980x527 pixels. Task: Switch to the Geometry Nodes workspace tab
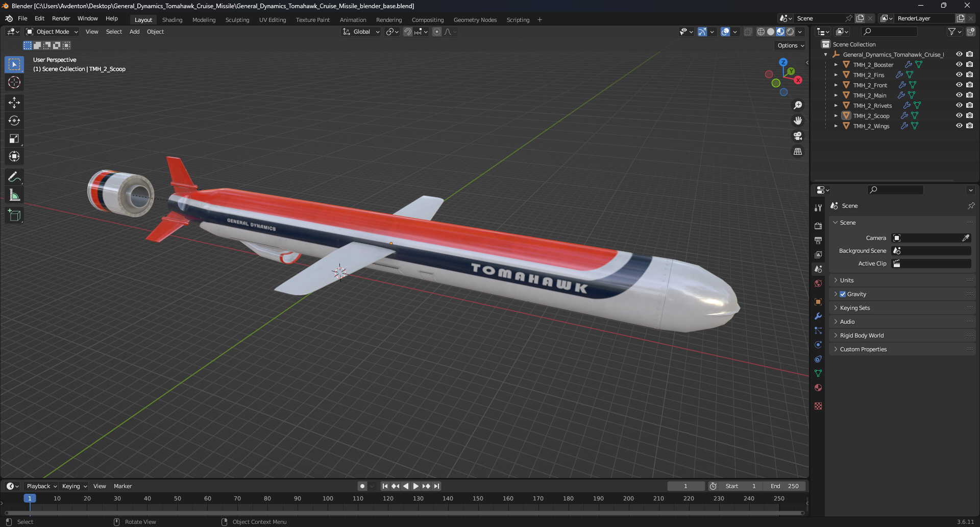click(475, 20)
